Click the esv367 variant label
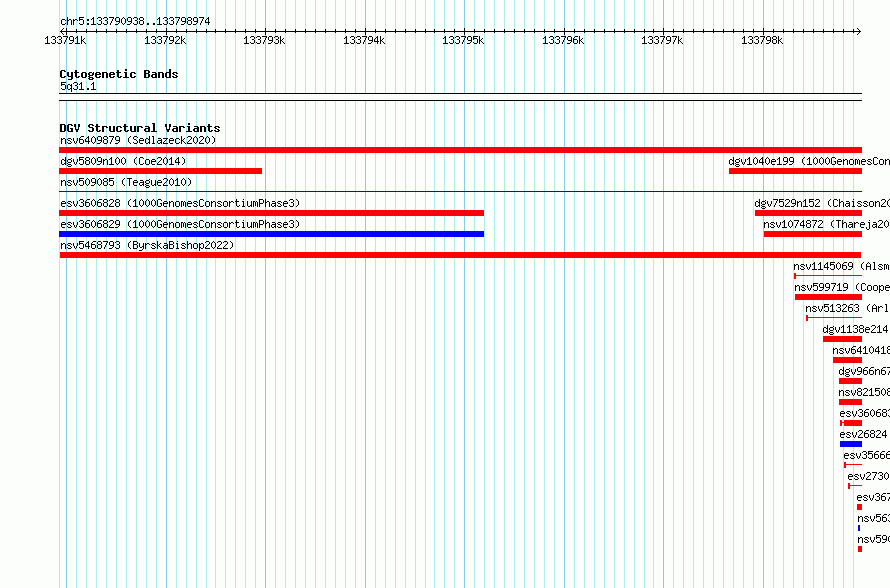The width and height of the screenshot is (890, 588). pos(873,497)
